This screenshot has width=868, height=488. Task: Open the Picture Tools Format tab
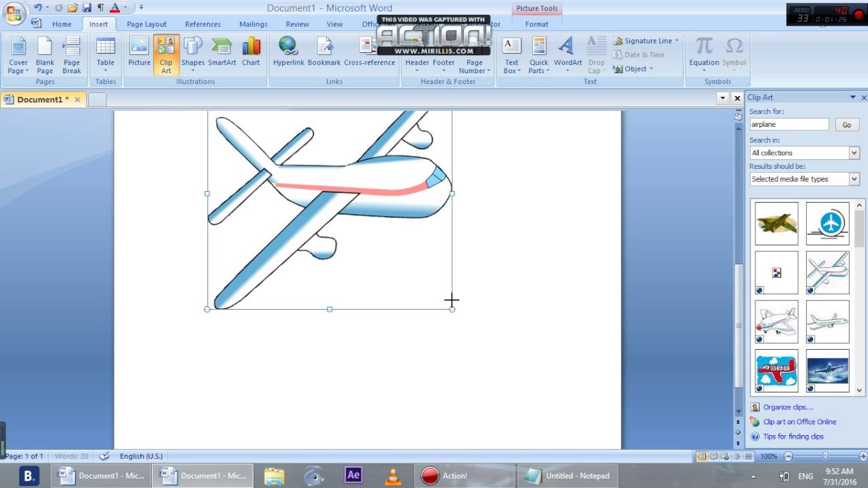536,24
